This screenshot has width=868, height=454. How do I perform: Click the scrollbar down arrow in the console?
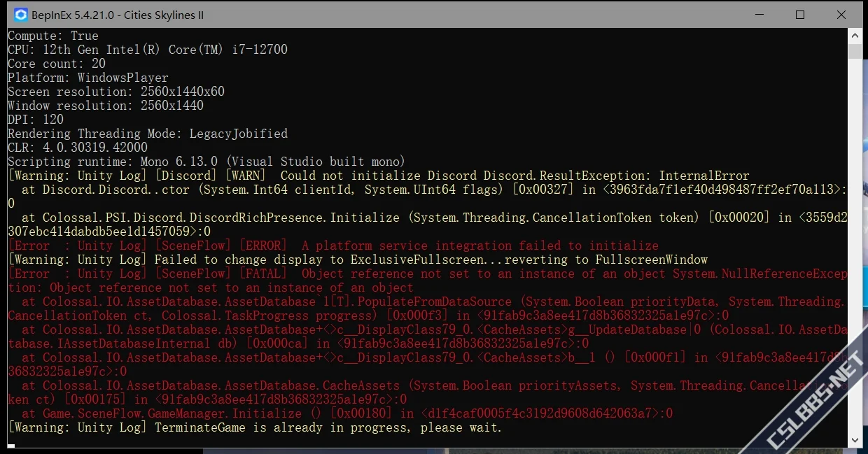[x=855, y=440]
